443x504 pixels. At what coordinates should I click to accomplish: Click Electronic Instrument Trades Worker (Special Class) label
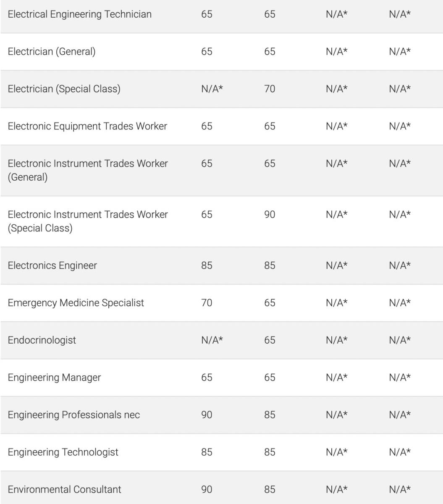[88, 221]
